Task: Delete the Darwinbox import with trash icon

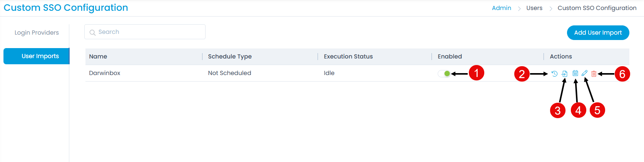Action: point(594,73)
